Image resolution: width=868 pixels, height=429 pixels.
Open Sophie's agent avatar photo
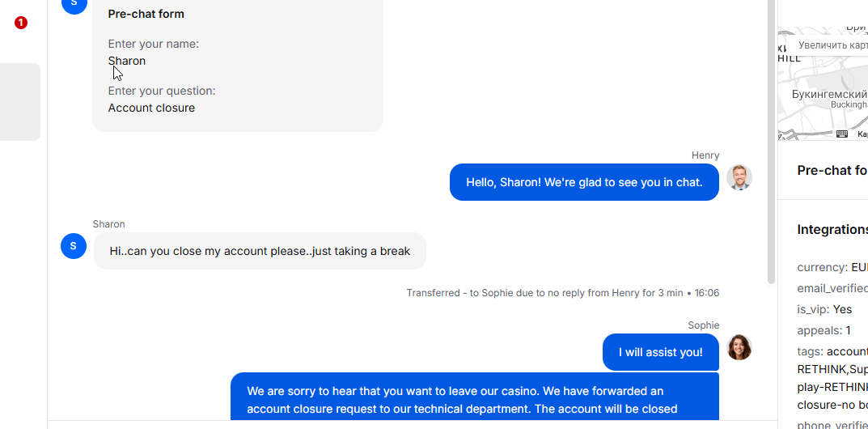(x=739, y=347)
